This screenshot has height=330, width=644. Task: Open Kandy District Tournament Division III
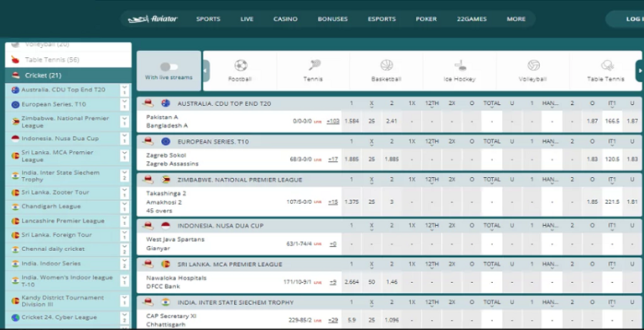click(x=62, y=301)
